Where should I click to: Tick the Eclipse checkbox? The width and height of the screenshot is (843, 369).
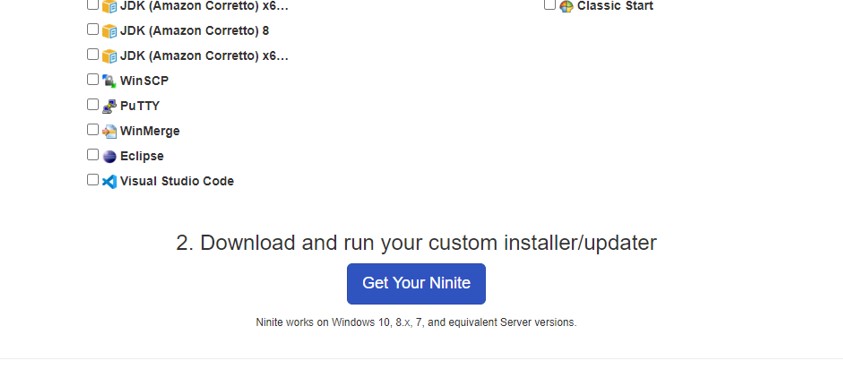tap(93, 154)
